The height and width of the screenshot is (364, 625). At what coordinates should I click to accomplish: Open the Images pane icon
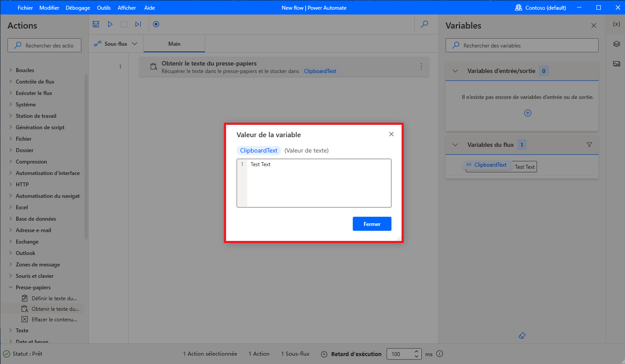click(x=616, y=63)
